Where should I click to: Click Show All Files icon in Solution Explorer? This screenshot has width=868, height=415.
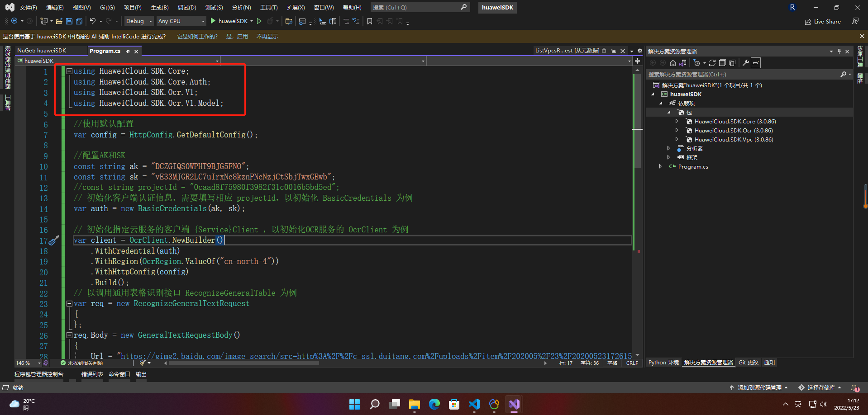coord(732,63)
